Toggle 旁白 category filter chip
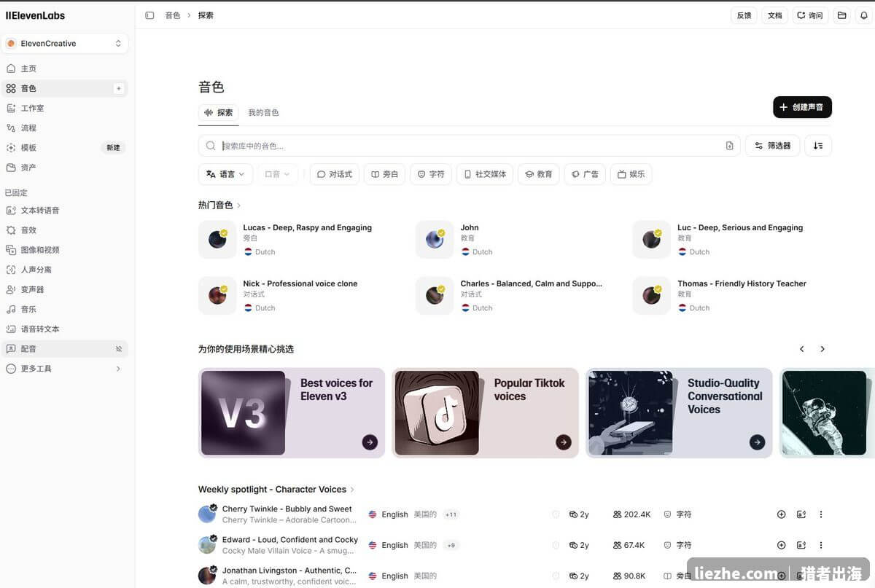Viewport: 875px width, 588px height. [384, 174]
